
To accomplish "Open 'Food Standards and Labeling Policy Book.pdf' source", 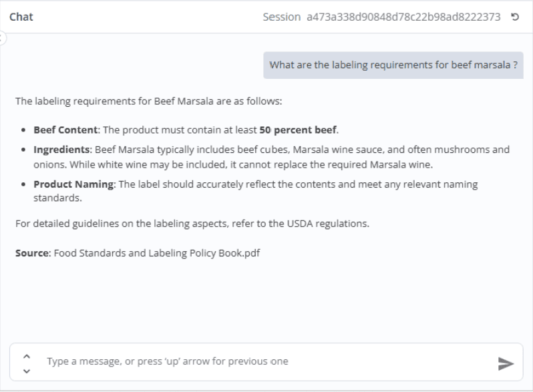I will [157, 253].
